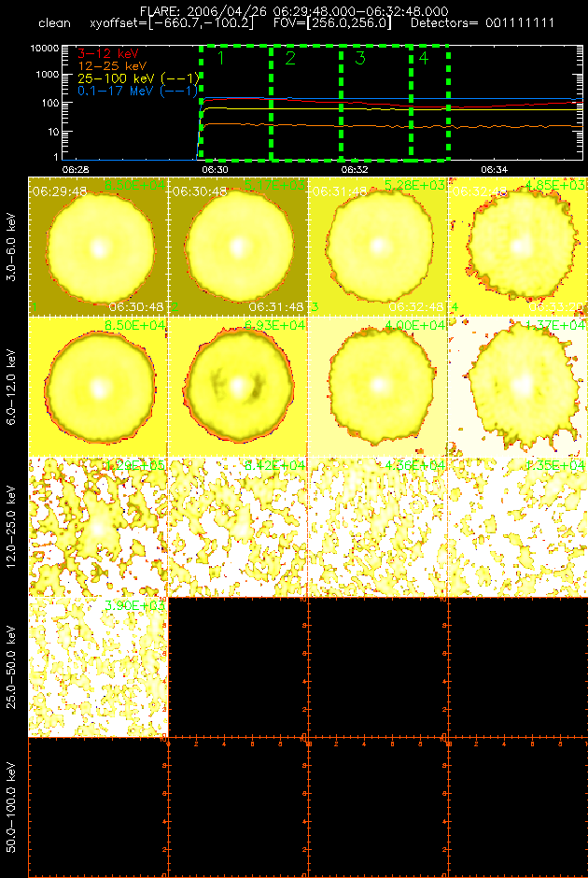
Task: Click the 5.17E+03 peak value
Action: (274, 185)
